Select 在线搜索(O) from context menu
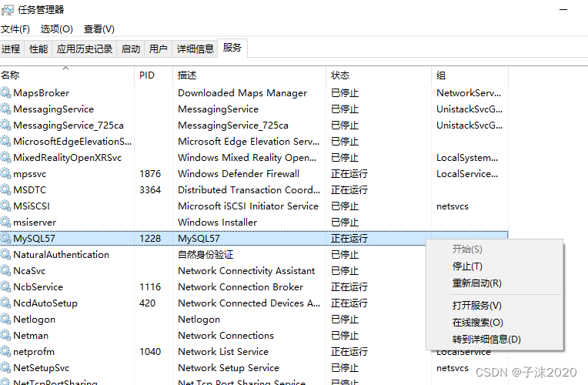588x385 pixels. click(x=478, y=323)
